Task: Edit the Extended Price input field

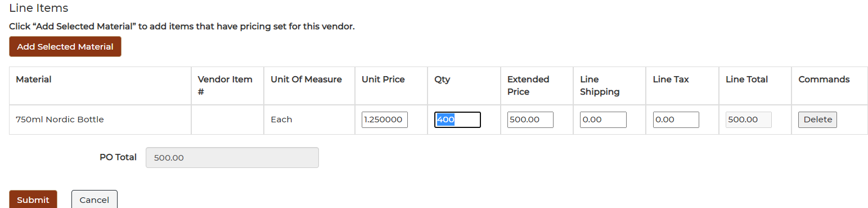Action: [530, 120]
